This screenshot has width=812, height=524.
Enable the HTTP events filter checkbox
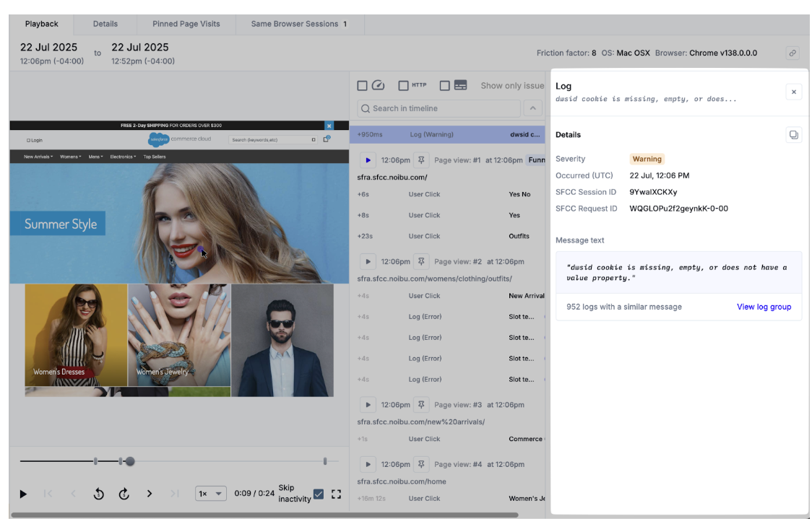coord(404,86)
